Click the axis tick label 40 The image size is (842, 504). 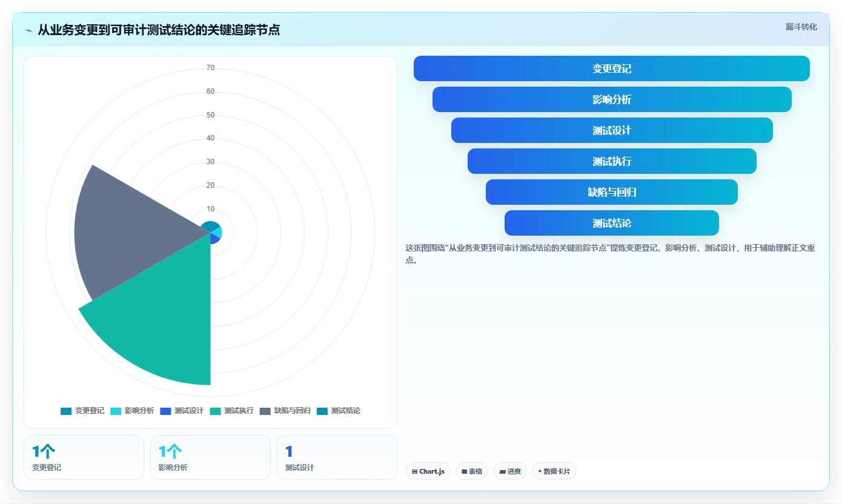point(210,138)
